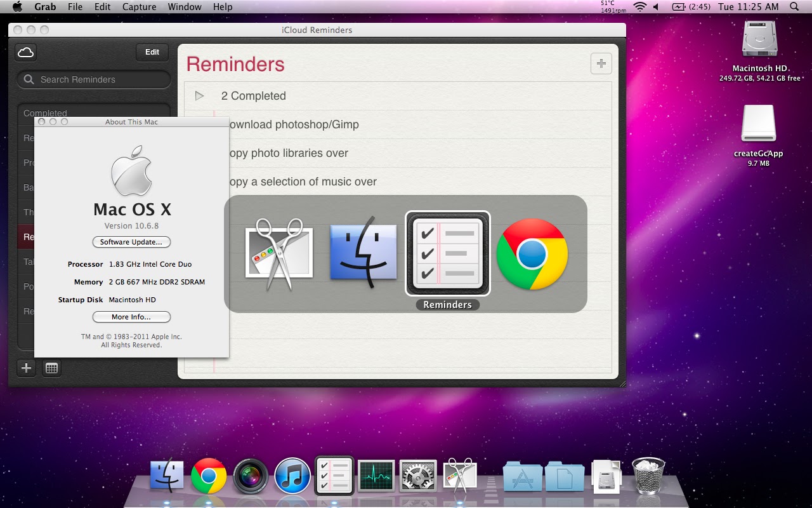Select the selection of music reminder
The image size is (812, 508).
[302, 182]
